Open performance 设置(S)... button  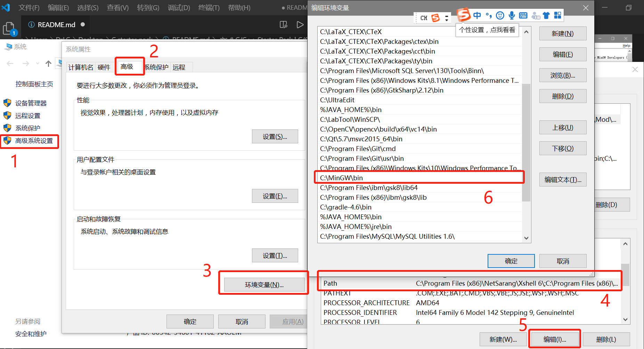coord(275,136)
